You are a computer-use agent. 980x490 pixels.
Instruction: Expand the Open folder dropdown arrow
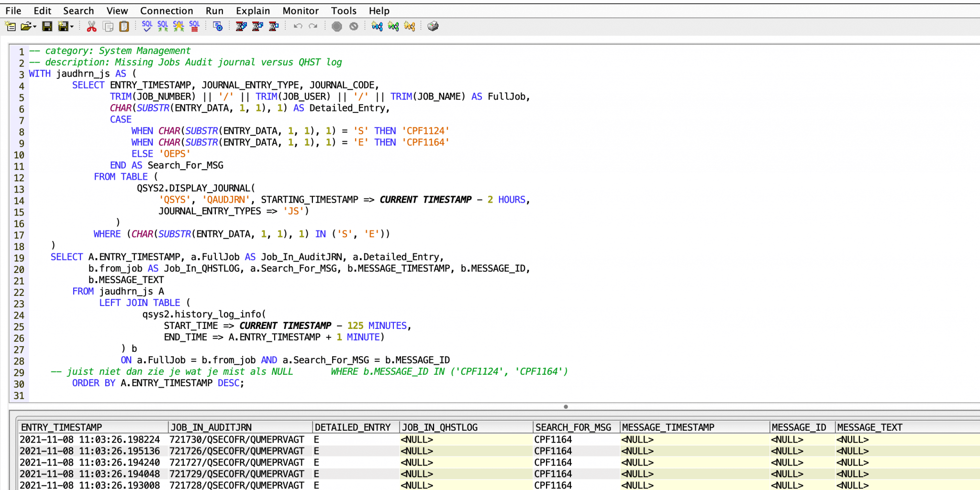[34, 27]
